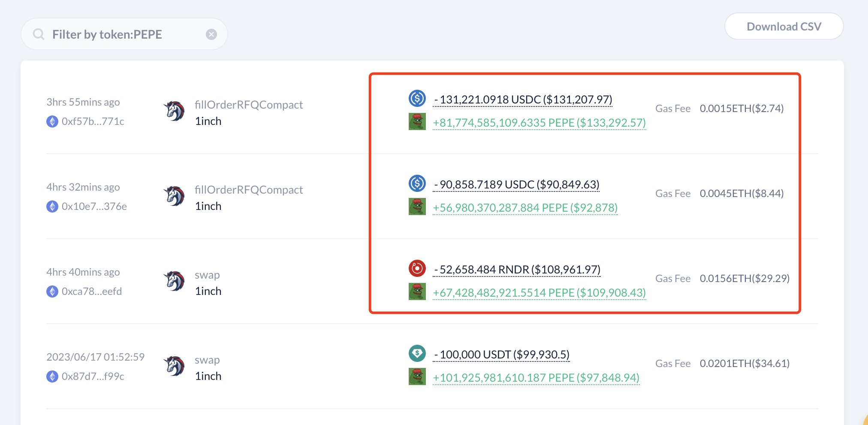
Task: Click the 3hrs 55mins ago timestamp
Action: pos(83,102)
